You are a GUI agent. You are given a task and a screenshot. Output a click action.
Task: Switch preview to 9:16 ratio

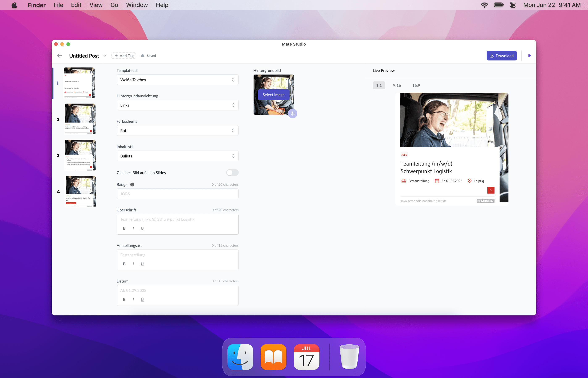click(397, 85)
